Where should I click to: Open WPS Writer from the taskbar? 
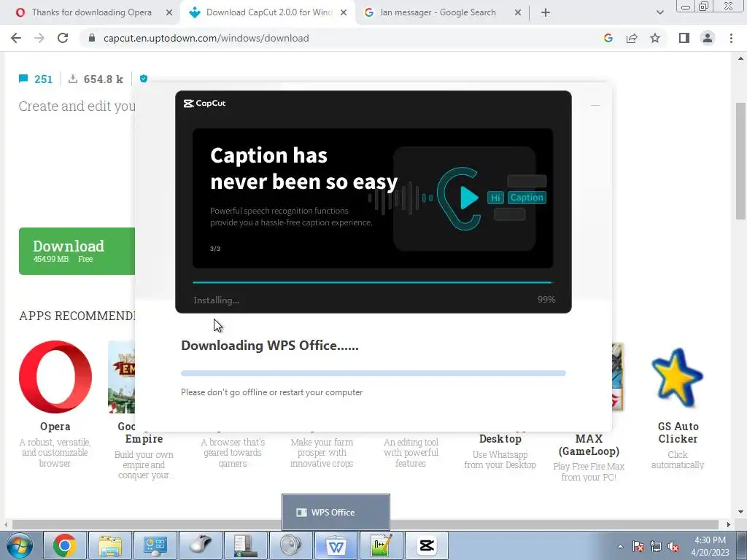tap(336, 545)
